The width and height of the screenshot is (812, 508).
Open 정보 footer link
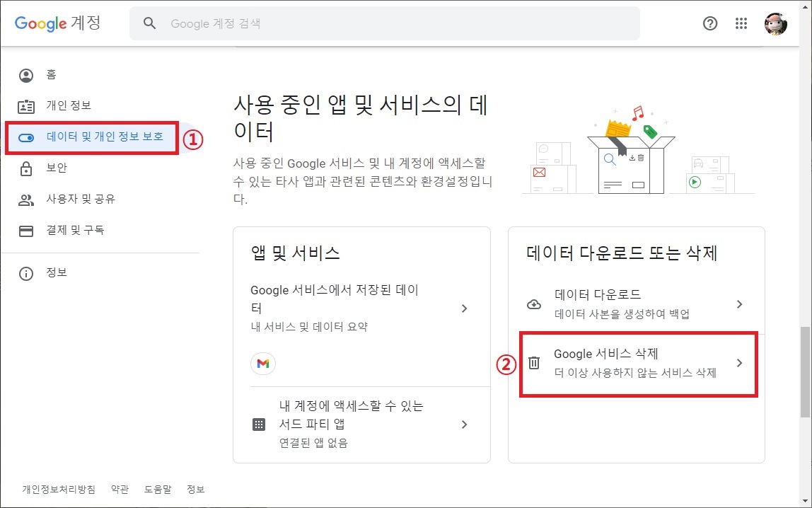point(196,490)
